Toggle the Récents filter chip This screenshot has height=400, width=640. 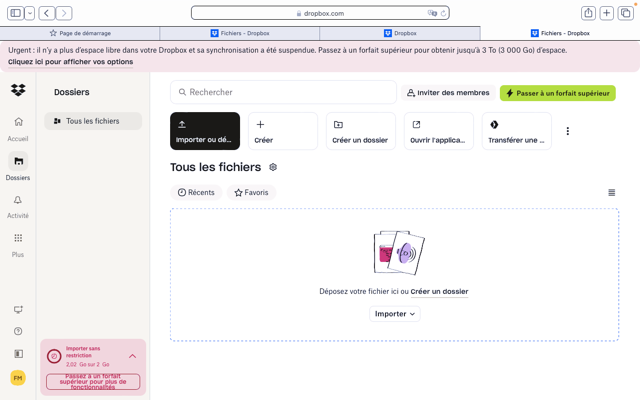(x=196, y=192)
